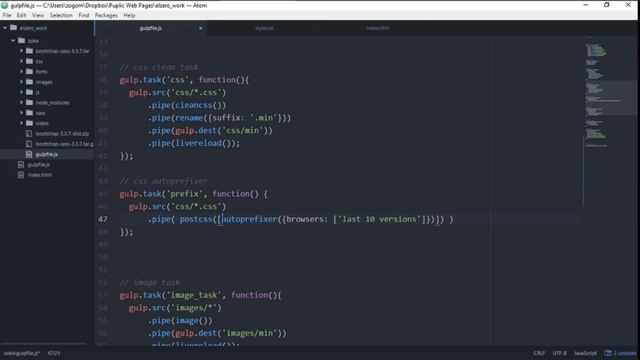Open the Find menu
This screenshot has width=640, height=360.
tap(84, 15)
